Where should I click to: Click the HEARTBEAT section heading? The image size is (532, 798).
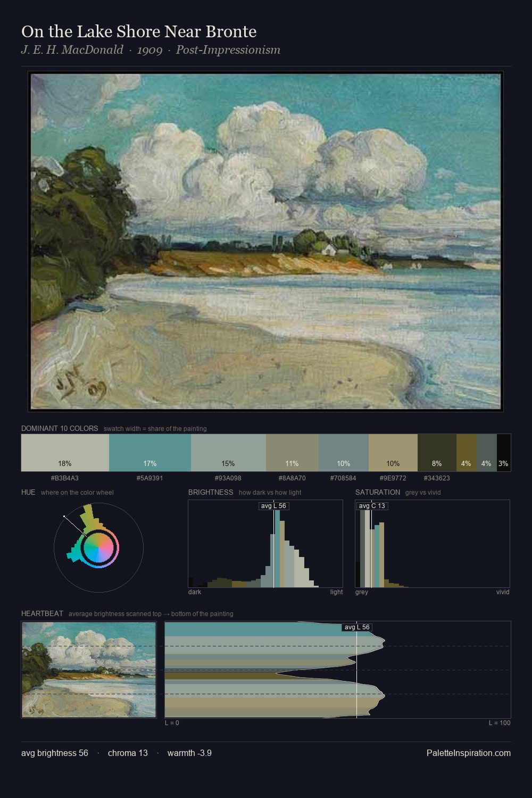coord(42,613)
